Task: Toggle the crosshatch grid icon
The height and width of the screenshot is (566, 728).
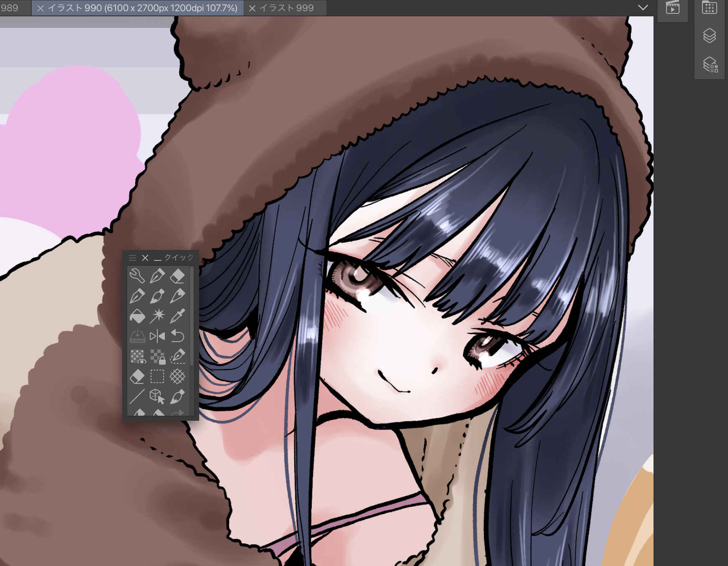Action: (177, 376)
